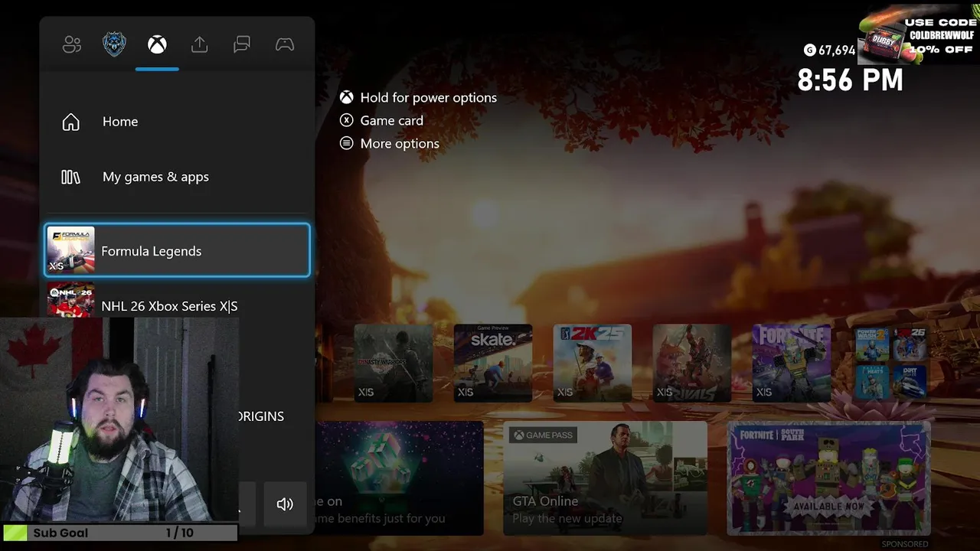Click the SPONSORED label

click(x=905, y=544)
